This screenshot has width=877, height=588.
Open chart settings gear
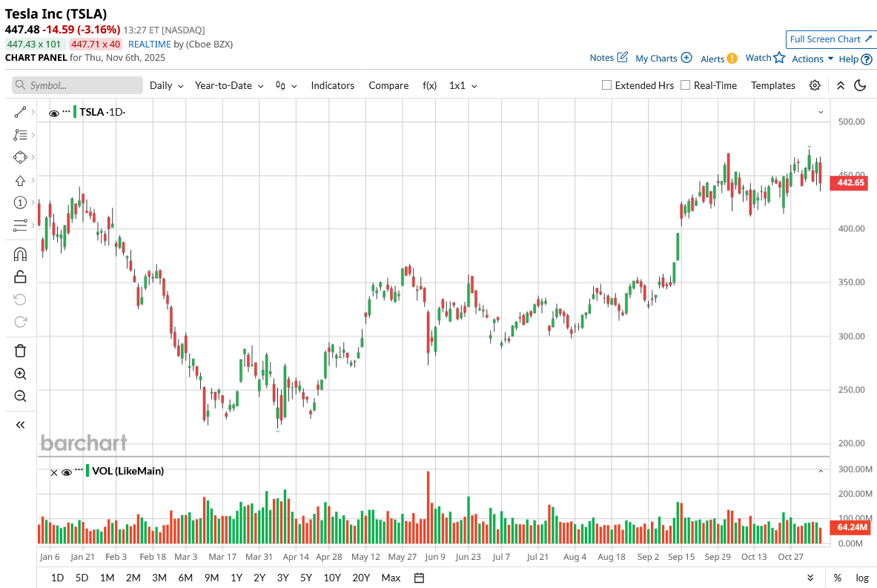tap(815, 85)
